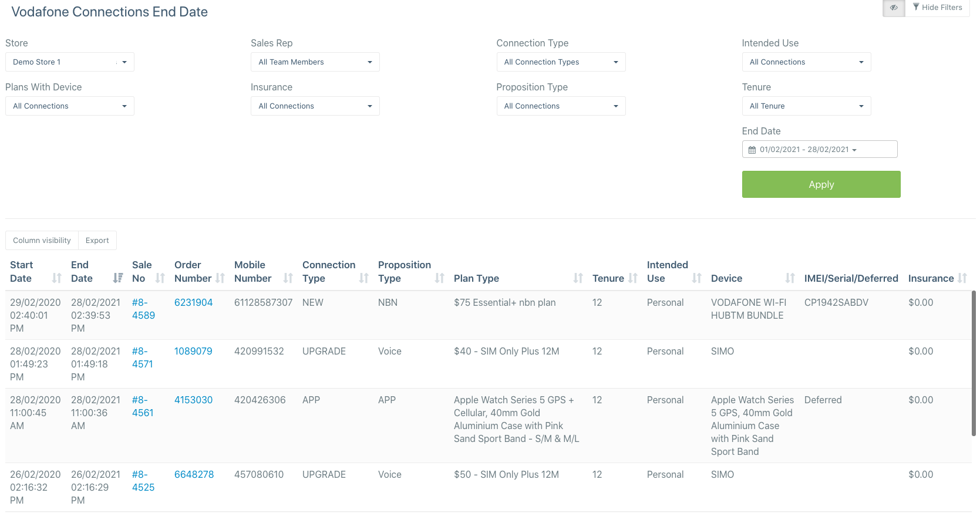Sort by Order Number column icon
Viewport: 980px width, 513px height.
220,278
